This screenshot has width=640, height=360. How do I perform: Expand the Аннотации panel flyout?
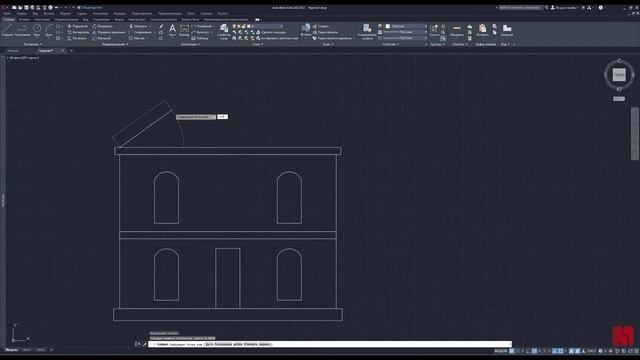(x=191, y=44)
